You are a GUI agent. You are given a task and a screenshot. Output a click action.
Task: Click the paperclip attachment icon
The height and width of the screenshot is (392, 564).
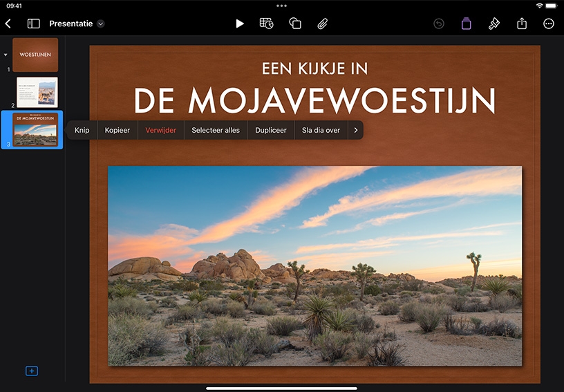coord(323,24)
